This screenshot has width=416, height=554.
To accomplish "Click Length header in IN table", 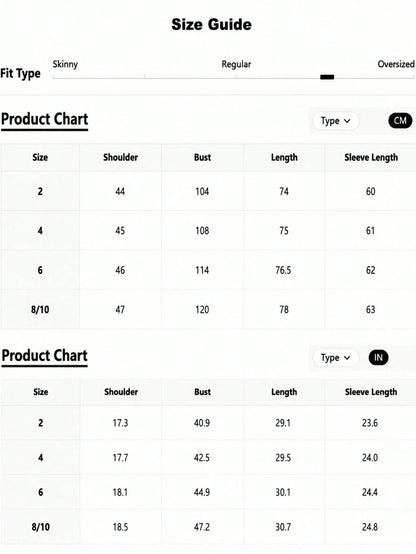I will (x=284, y=392).
